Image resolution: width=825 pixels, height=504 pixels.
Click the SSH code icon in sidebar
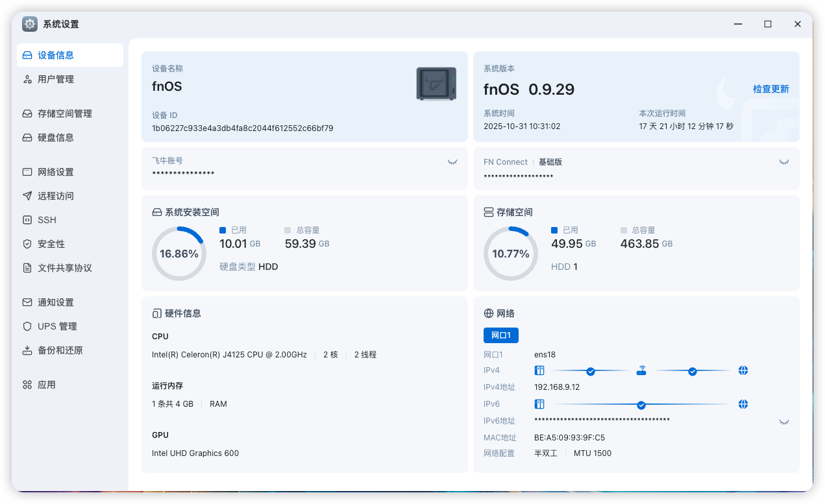pos(27,220)
